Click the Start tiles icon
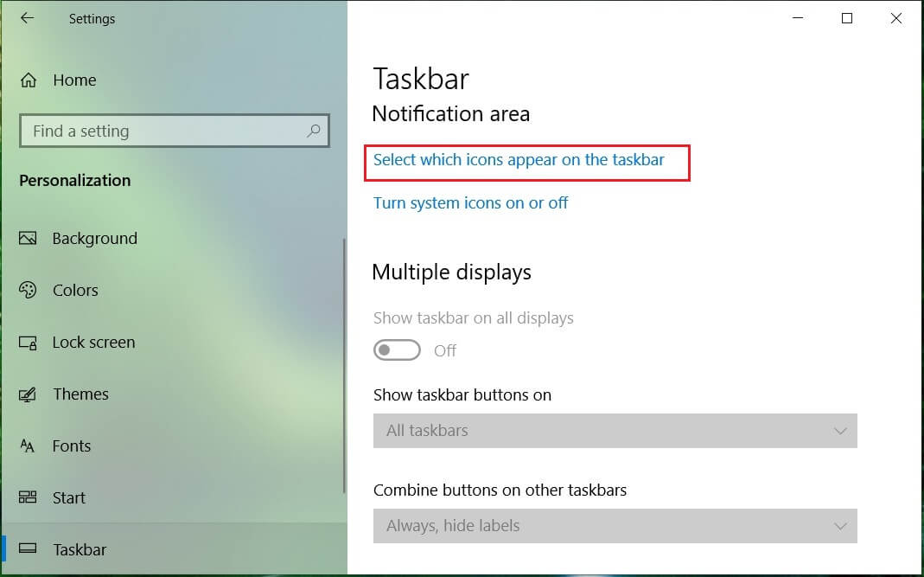This screenshot has width=924, height=577. (x=28, y=497)
